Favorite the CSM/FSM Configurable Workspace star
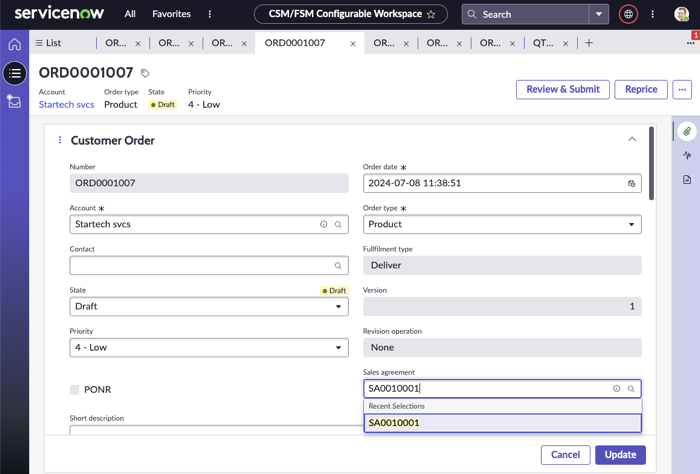This screenshot has width=700, height=474. pos(431,14)
